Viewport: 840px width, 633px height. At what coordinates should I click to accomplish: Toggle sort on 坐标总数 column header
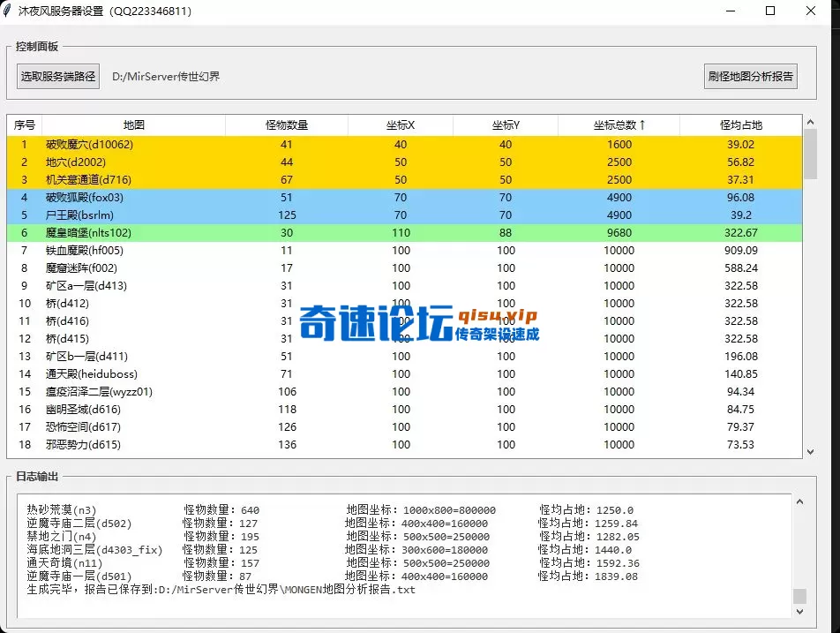click(x=619, y=125)
